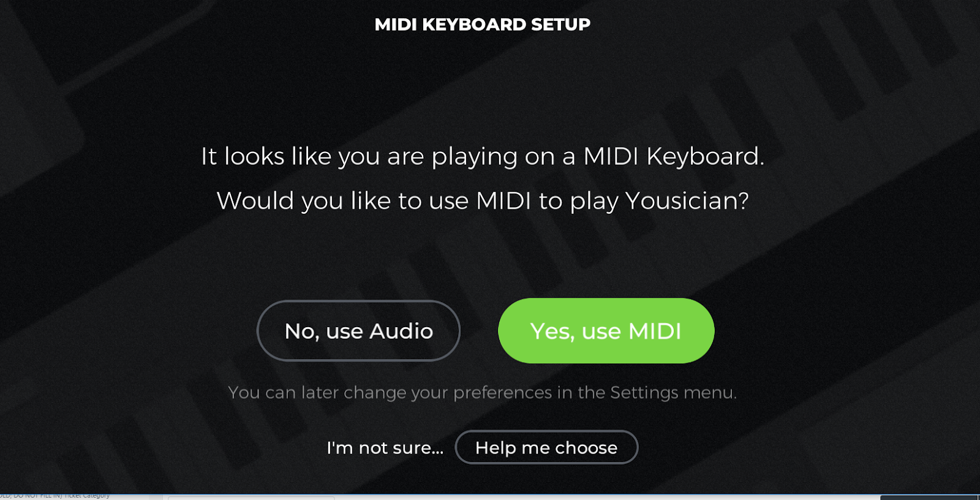
Task: Click the text 'MIDI' on green button
Action: [655, 331]
